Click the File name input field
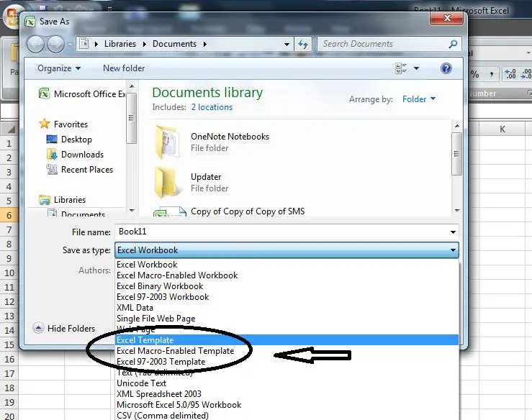This screenshot has height=420, width=532. pos(281,232)
